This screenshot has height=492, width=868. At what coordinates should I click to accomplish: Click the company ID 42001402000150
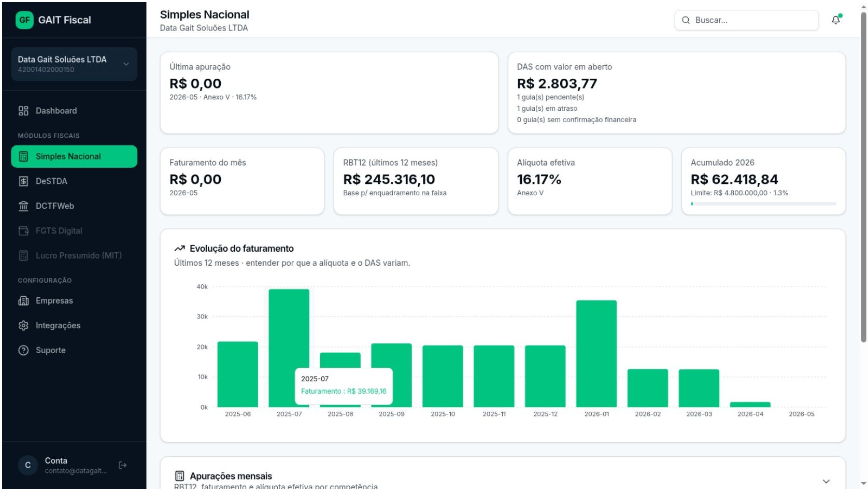tap(46, 69)
